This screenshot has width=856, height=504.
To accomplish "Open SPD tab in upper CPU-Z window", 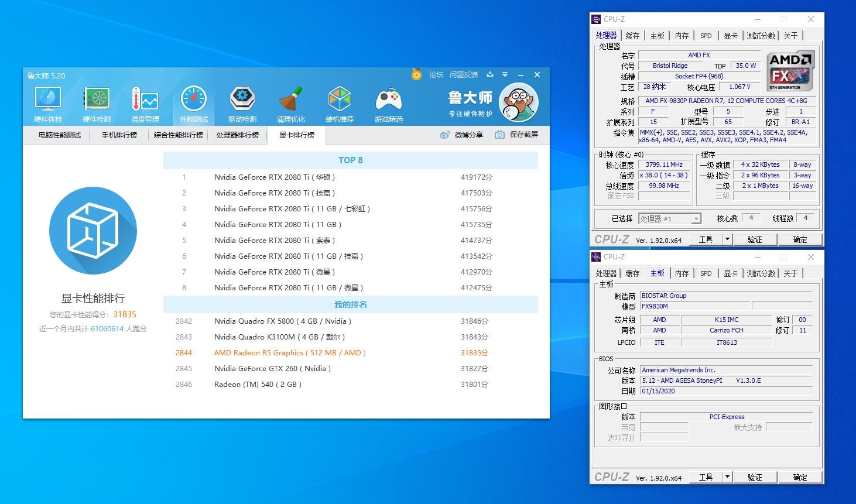I will coord(706,36).
